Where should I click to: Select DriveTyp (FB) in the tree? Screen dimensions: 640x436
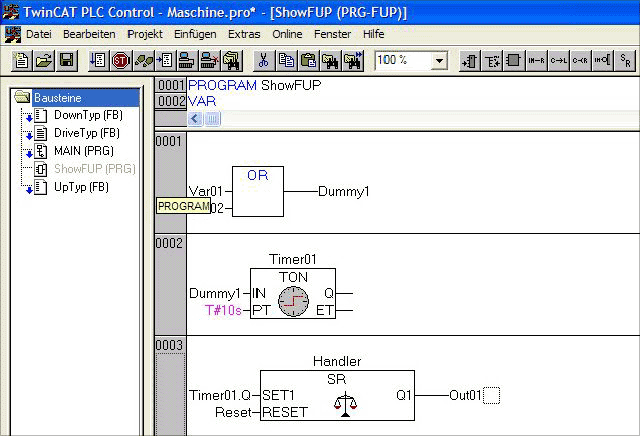tap(87, 133)
